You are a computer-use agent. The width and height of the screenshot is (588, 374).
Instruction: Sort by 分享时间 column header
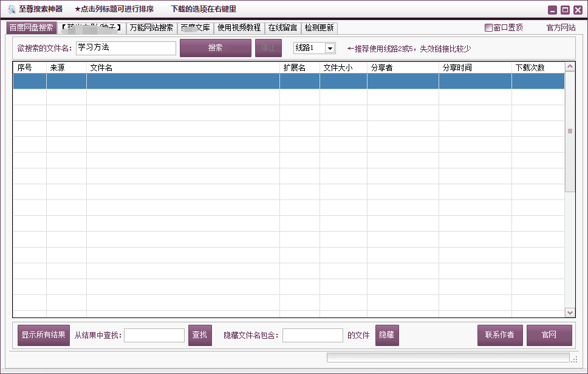pos(475,68)
